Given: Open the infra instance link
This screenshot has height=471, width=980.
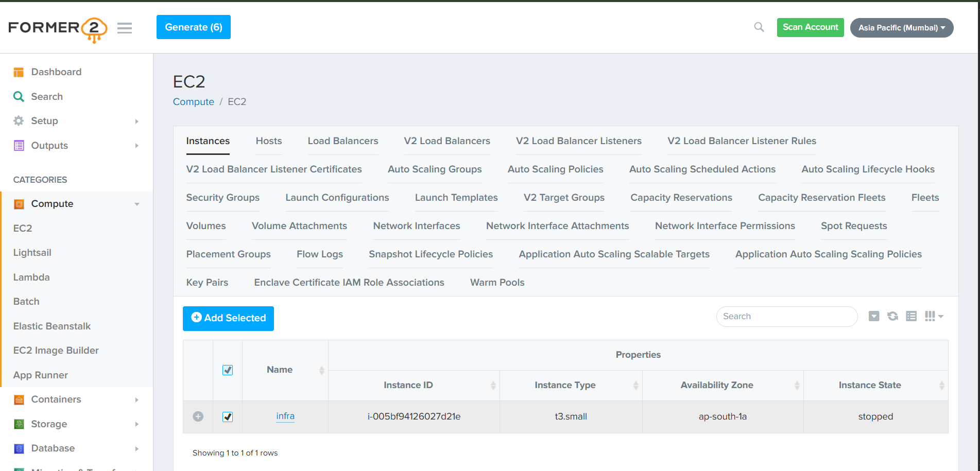Looking at the screenshot, I should (285, 416).
